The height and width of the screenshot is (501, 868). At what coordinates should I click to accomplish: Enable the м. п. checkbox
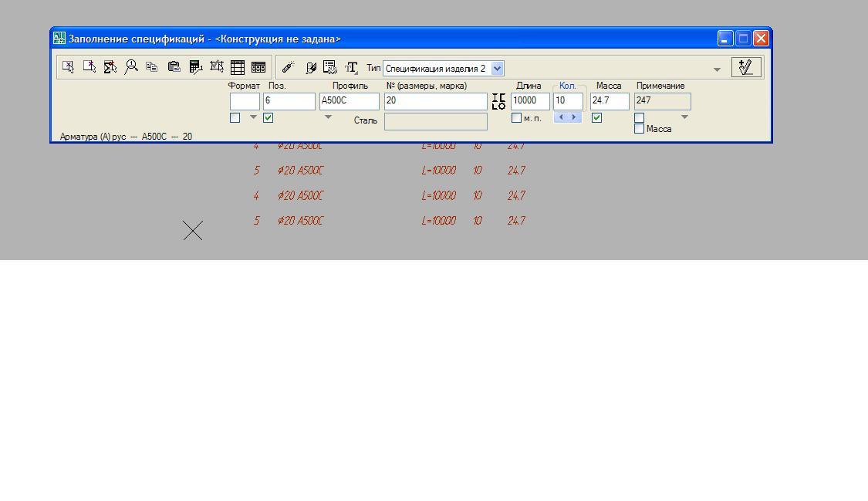pos(516,117)
